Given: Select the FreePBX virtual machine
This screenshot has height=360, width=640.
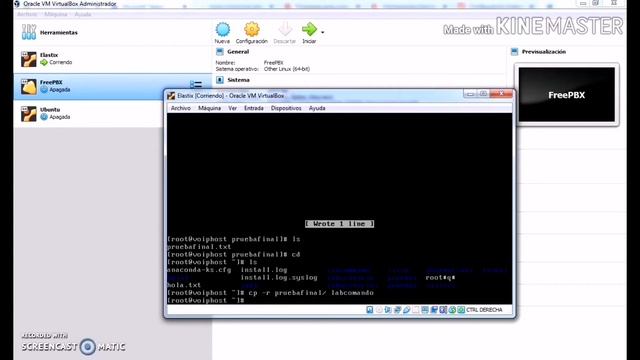Looking at the screenshot, I should pyautogui.click(x=113, y=86).
